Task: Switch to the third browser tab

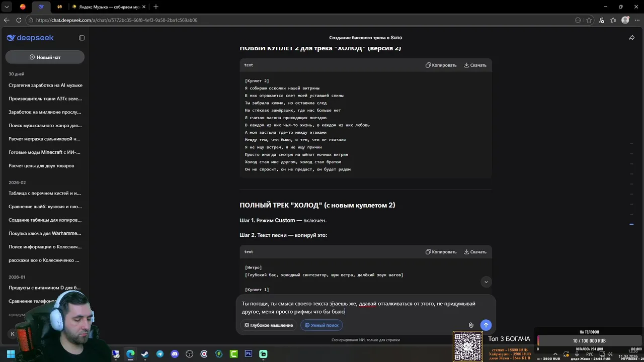Action: tap(59, 7)
